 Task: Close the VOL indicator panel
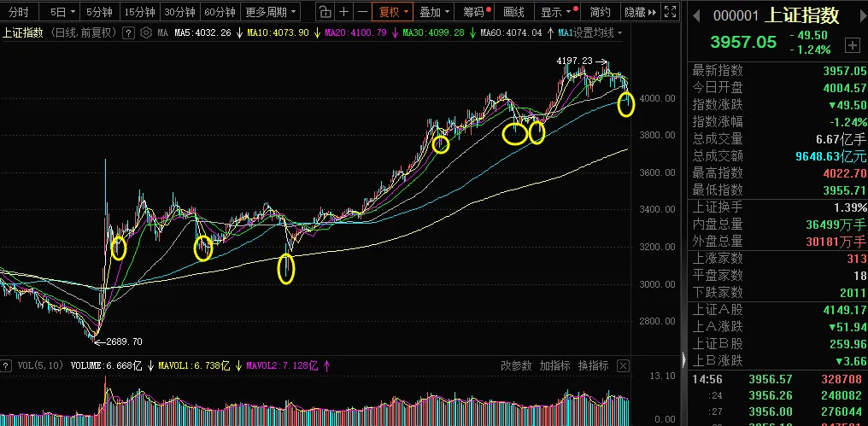[624, 365]
